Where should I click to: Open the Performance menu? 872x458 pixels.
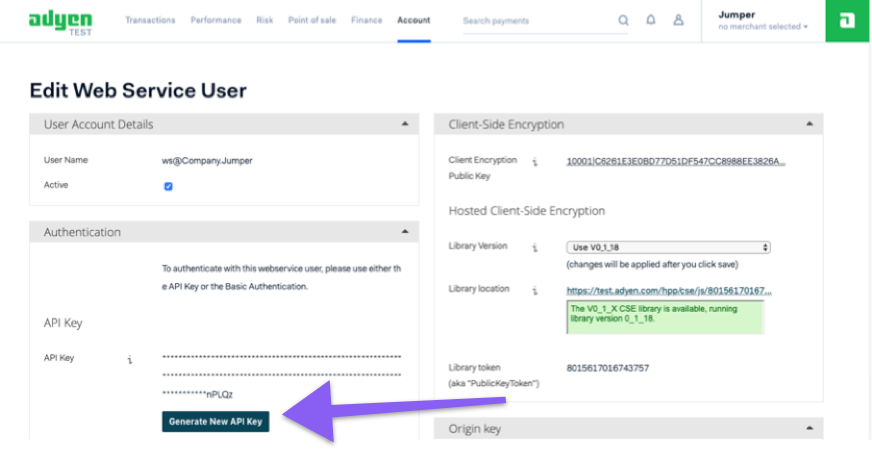click(x=216, y=20)
